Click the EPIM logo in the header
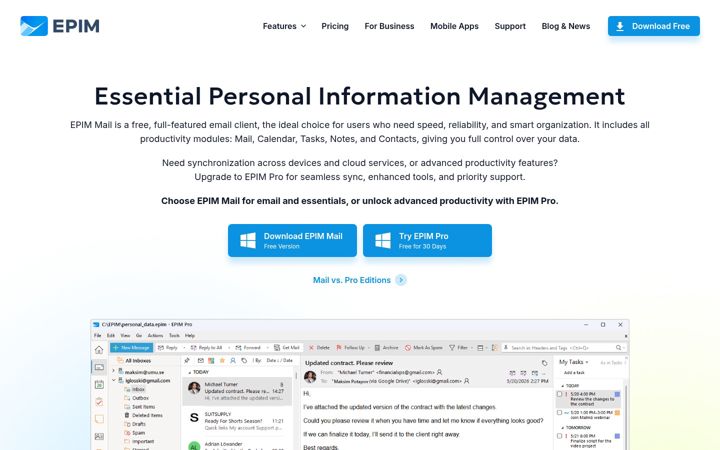The image size is (720, 450). [x=60, y=26]
